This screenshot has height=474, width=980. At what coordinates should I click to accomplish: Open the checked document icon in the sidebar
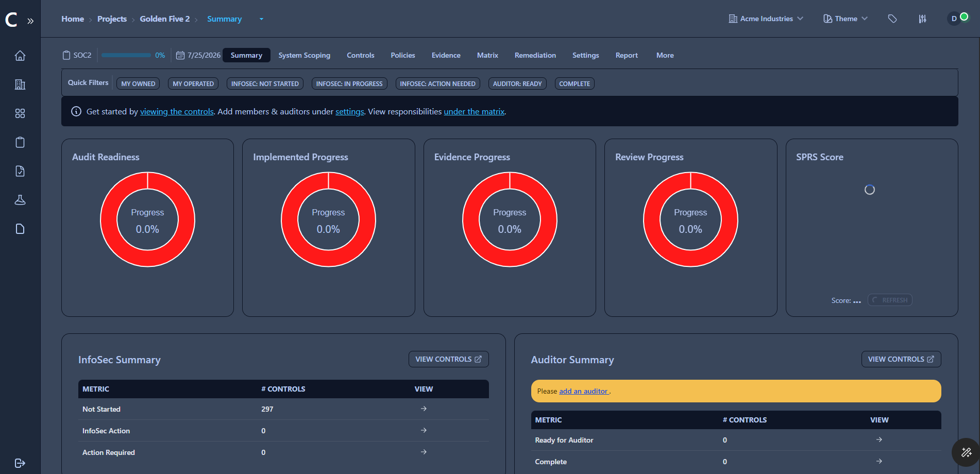pos(20,171)
